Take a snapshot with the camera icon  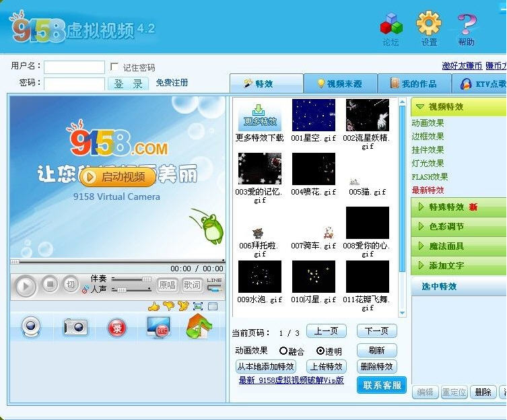[75, 327]
